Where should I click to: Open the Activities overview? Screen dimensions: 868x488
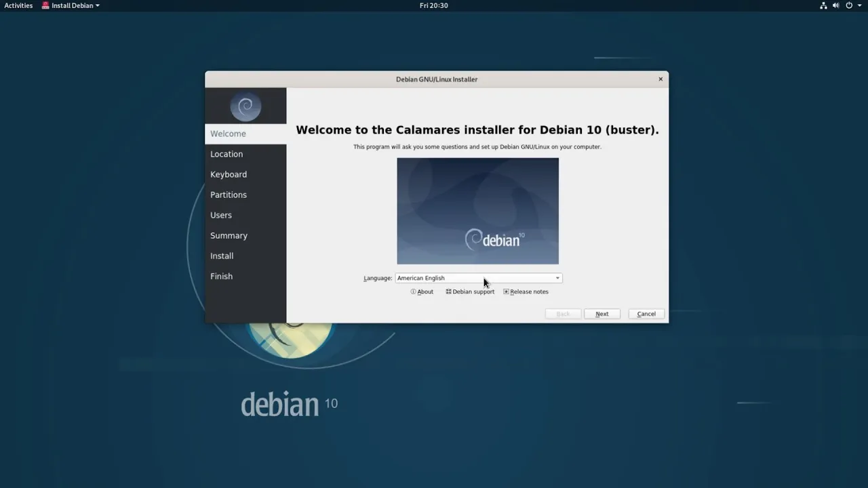[x=18, y=5]
